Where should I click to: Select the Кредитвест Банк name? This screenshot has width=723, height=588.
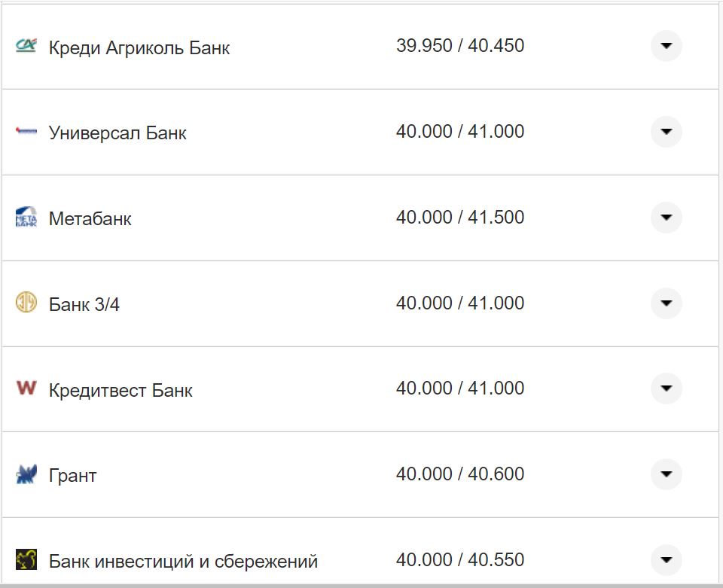coord(120,391)
